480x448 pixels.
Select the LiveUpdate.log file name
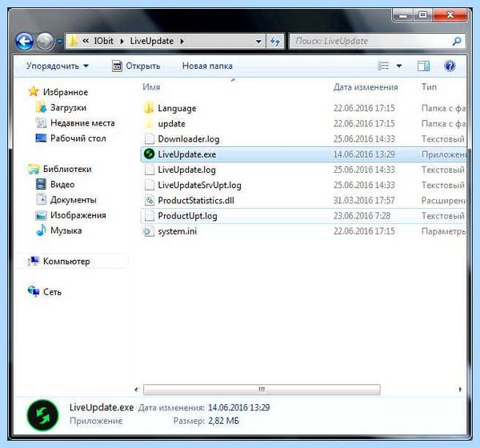186,170
